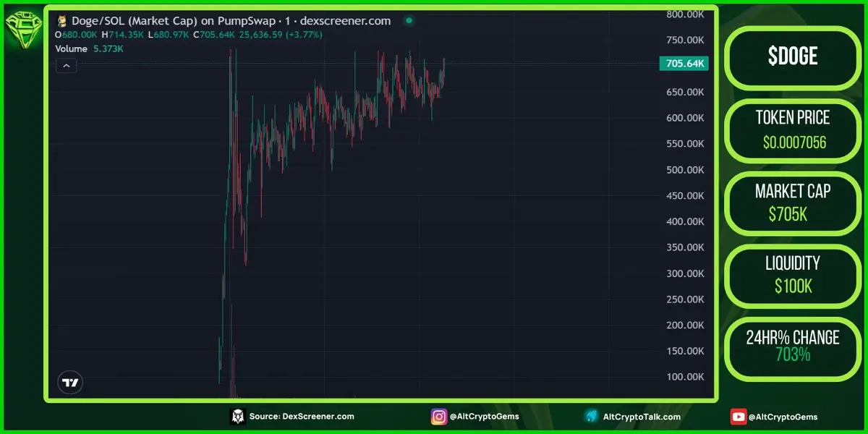Click the 800.00K price axis label
The image size is (868, 434).
click(x=684, y=14)
